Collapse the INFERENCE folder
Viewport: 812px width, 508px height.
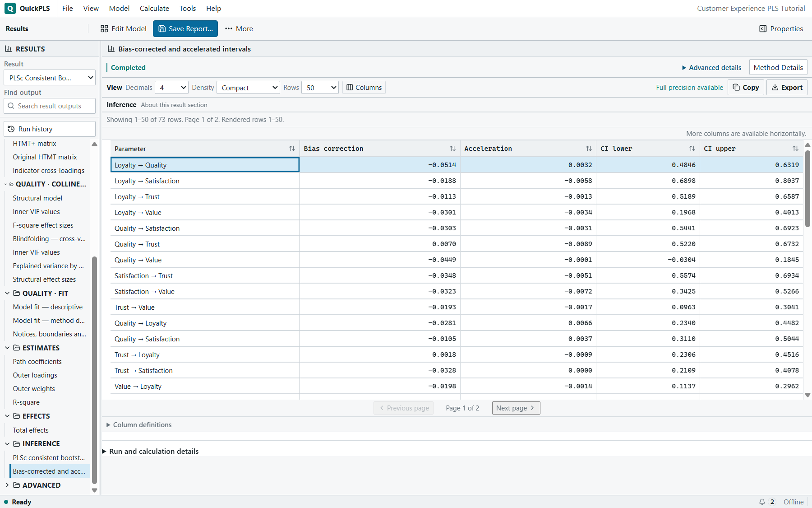point(7,444)
